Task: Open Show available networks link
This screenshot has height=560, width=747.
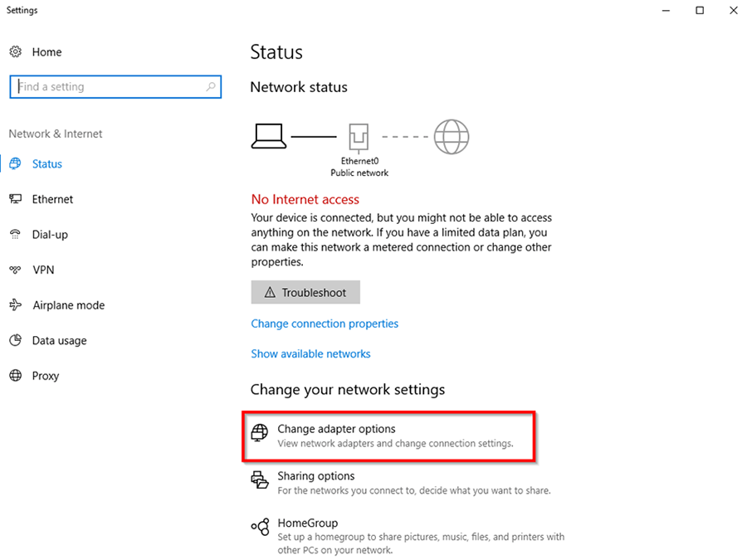Action: tap(310, 353)
